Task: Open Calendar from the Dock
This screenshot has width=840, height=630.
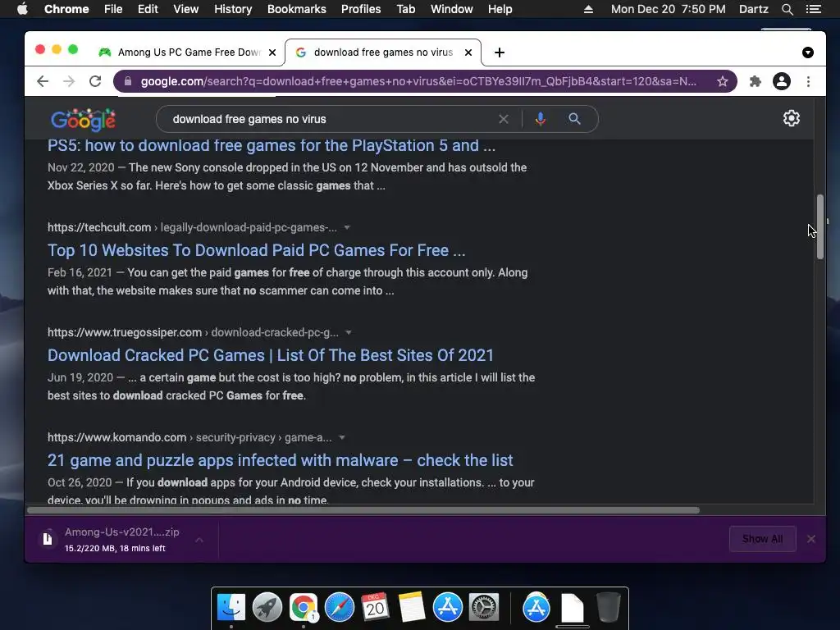Action: [375, 608]
